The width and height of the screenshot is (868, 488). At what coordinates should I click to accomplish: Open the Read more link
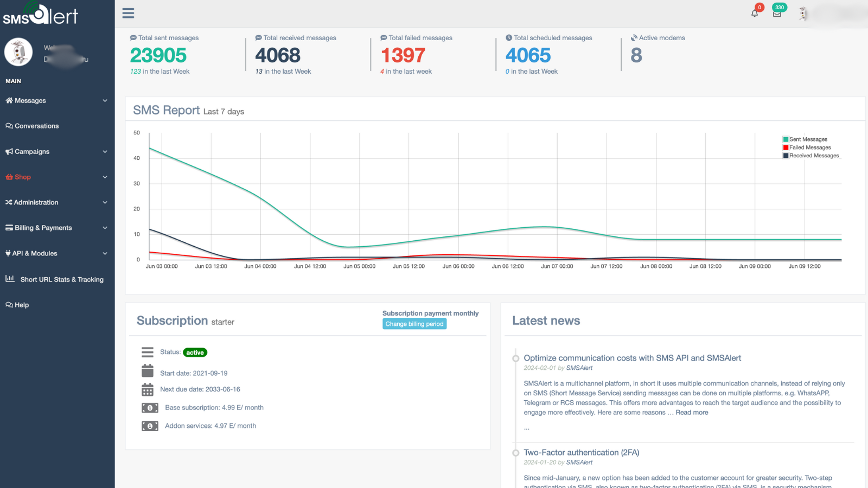691,412
